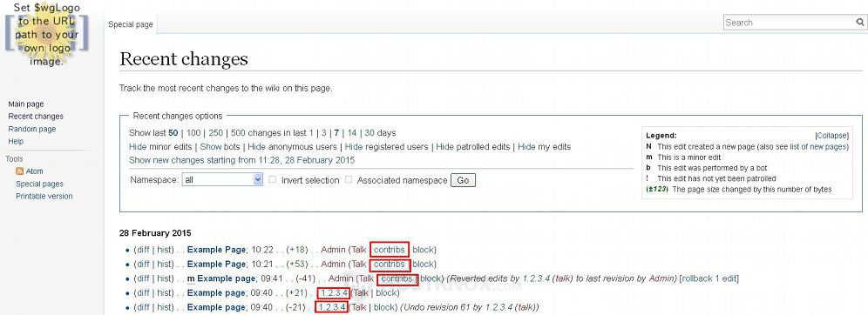This screenshot has height=315, width=868.
Task: Select the Recent changes page heading
Action: (184, 59)
